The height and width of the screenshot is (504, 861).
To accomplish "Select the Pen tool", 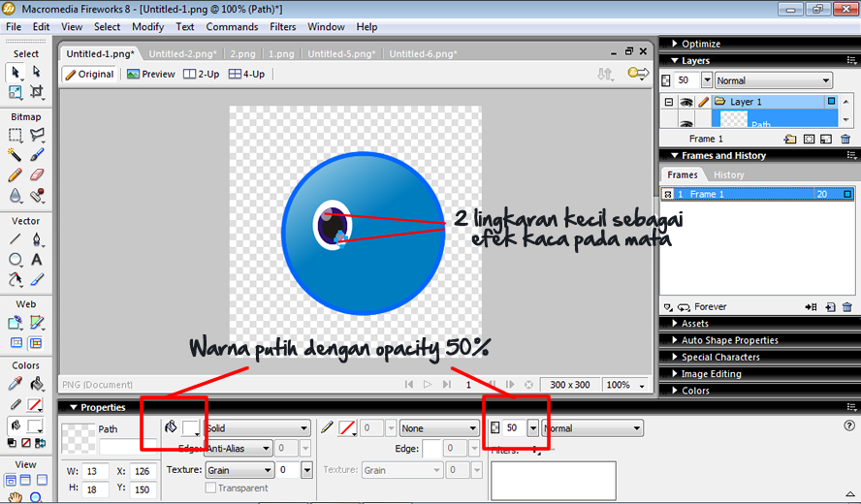I will tap(36, 239).
